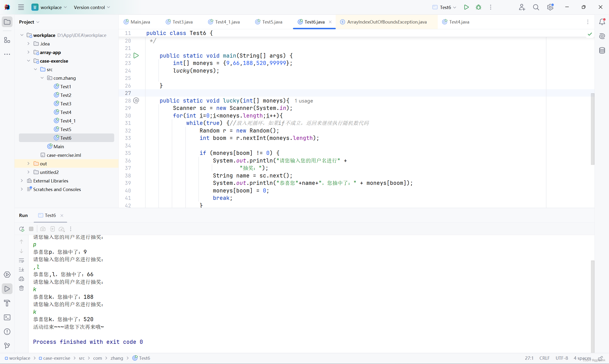Toggle the Project tool window folder icon

tap(7, 22)
